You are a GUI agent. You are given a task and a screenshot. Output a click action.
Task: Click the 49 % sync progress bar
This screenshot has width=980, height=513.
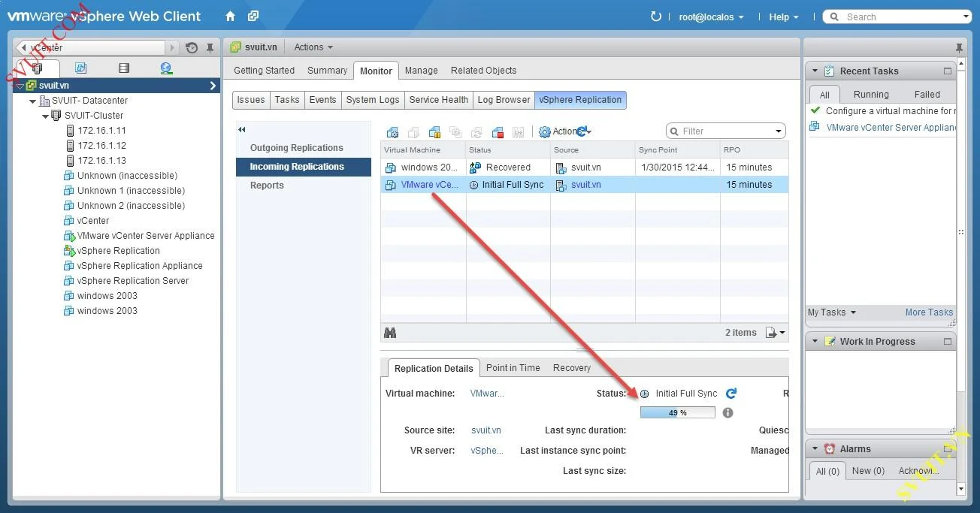click(x=677, y=412)
